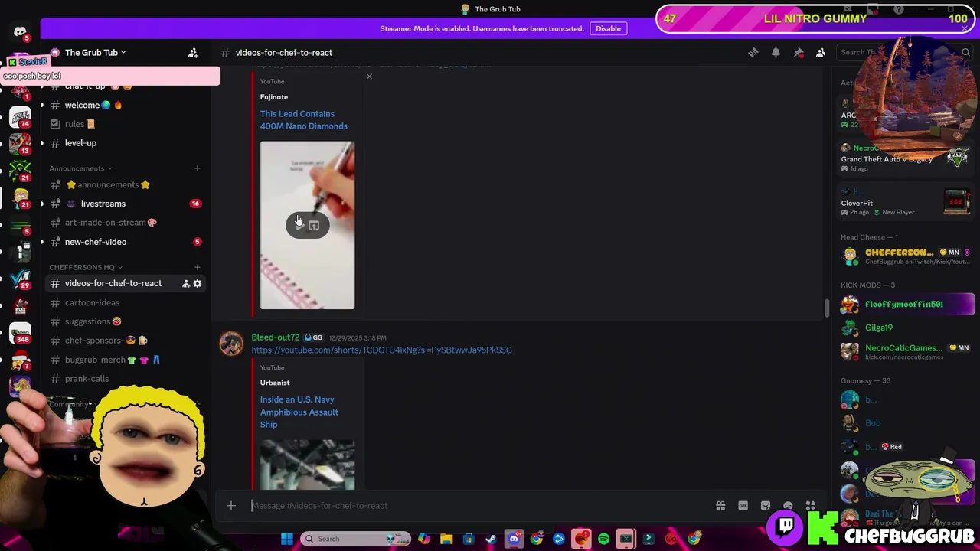
Task: Open the attachment plus button
Action: point(231,505)
